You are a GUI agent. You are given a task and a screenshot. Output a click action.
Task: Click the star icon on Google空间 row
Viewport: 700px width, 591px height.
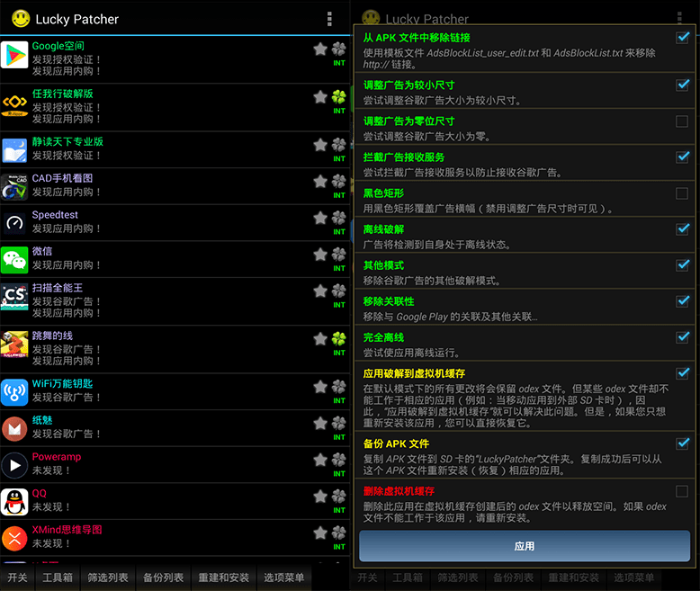click(320, 49)
